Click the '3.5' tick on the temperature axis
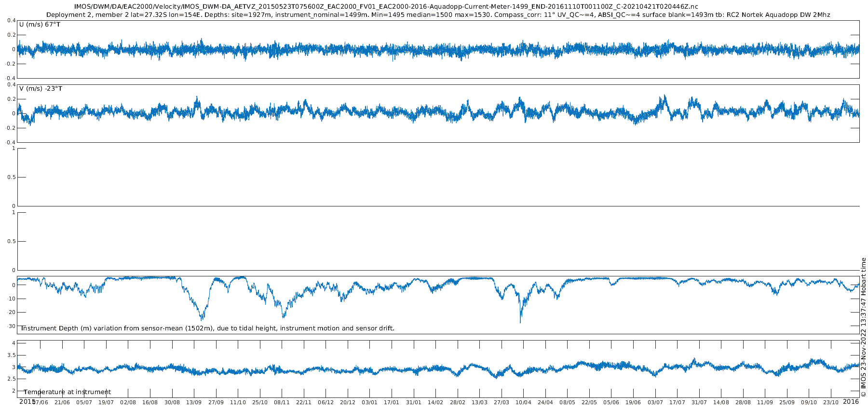This screenshot has width=868, height=410. 12,355
